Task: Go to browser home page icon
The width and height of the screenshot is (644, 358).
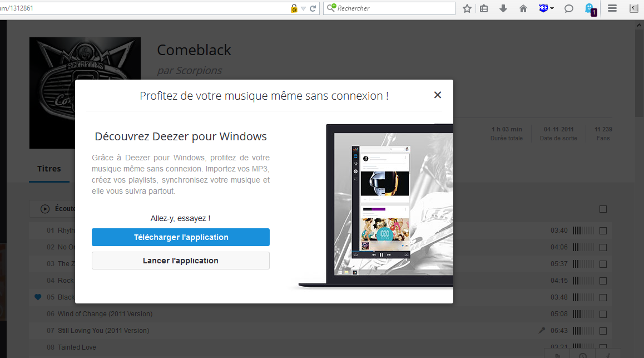Action: click(523, 8)
